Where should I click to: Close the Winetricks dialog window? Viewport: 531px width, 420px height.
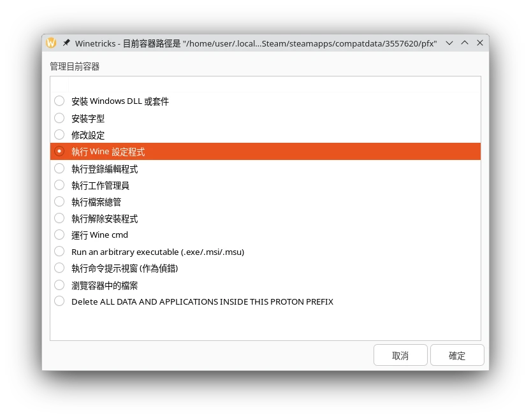point(480,43)
